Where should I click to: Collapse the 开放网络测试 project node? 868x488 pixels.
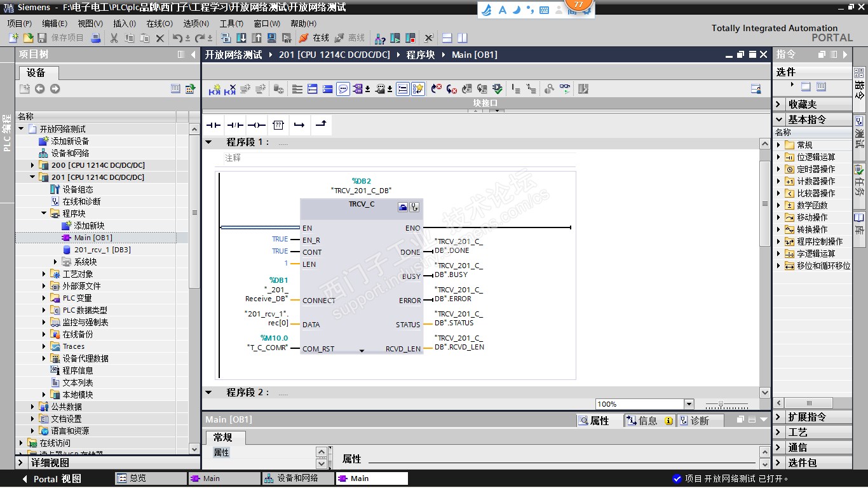(21, 129)
